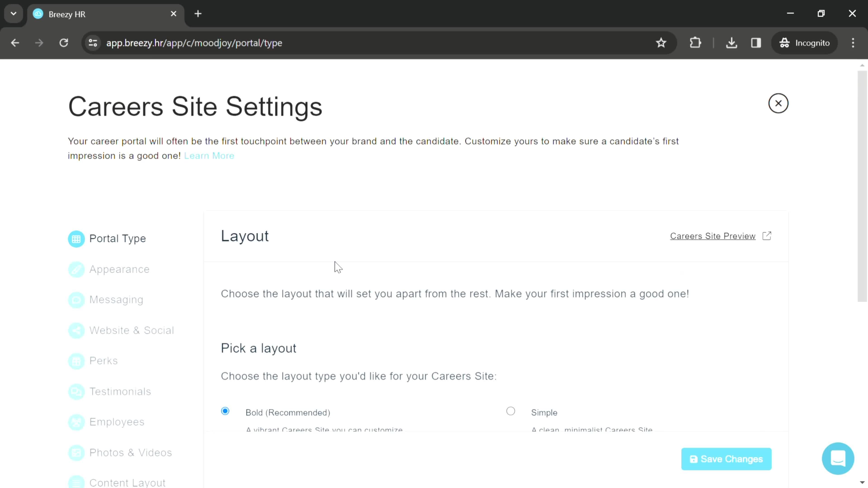Click the Testimonials sidebar icon
Screen dimensions: 868x488
click(76, 392)
